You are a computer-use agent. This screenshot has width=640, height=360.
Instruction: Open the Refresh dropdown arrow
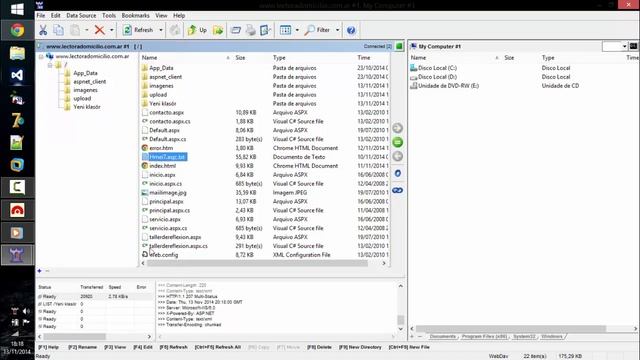tap(161, 30)
